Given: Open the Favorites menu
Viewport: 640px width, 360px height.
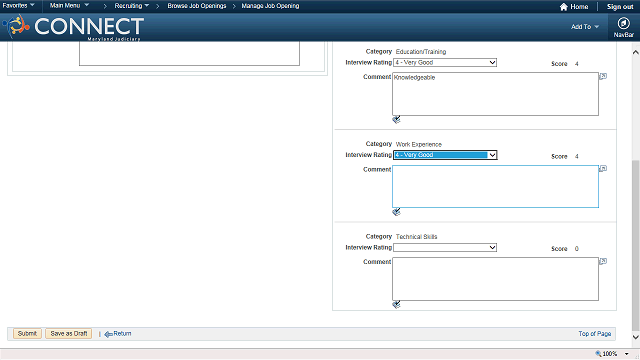Looking at the screenshot, I should tap(18, 6).
